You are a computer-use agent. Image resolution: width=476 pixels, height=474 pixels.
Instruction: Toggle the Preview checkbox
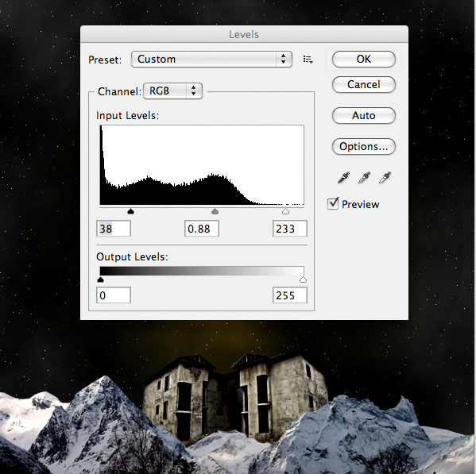coord(333,203)
